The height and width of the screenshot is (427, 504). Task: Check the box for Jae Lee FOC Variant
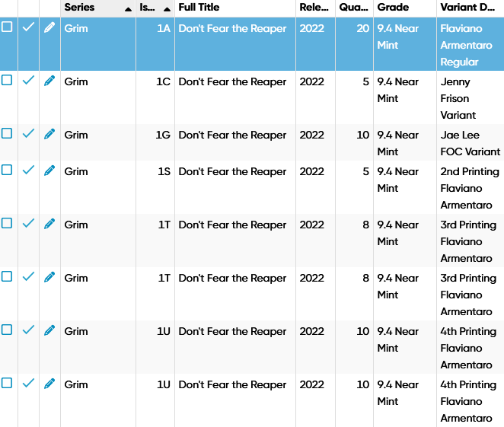click(7, 133)
